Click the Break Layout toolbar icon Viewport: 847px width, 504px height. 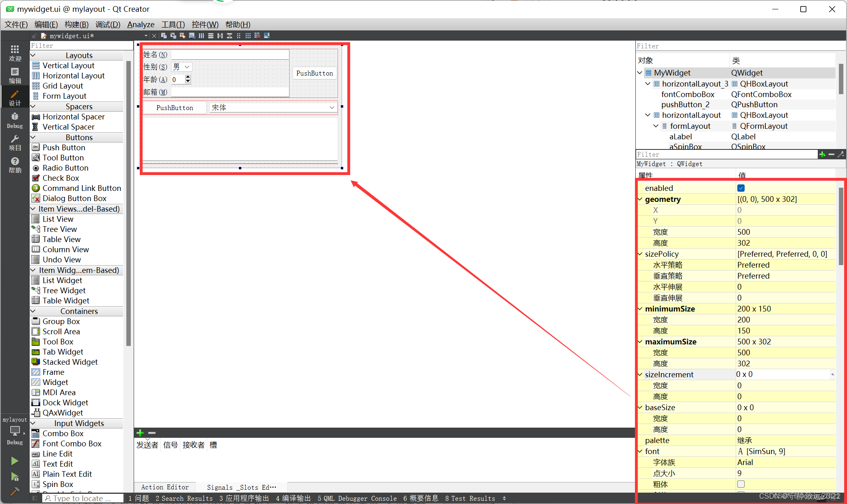tap(257, 36)
